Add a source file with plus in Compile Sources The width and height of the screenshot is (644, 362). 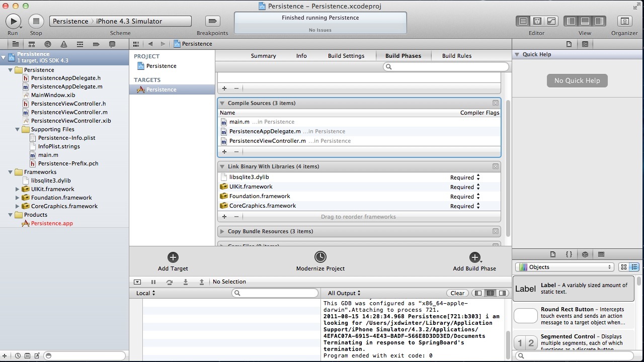(x=224, y=151)
